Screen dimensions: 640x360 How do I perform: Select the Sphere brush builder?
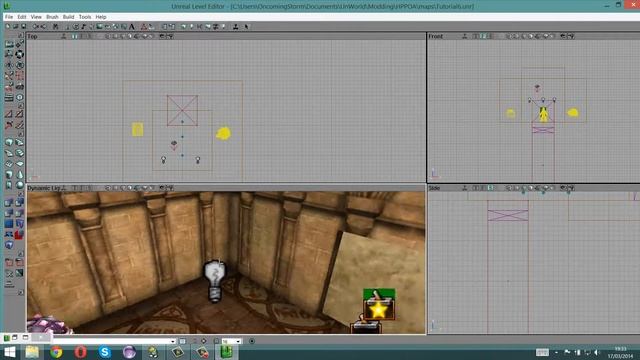(19, 185)
